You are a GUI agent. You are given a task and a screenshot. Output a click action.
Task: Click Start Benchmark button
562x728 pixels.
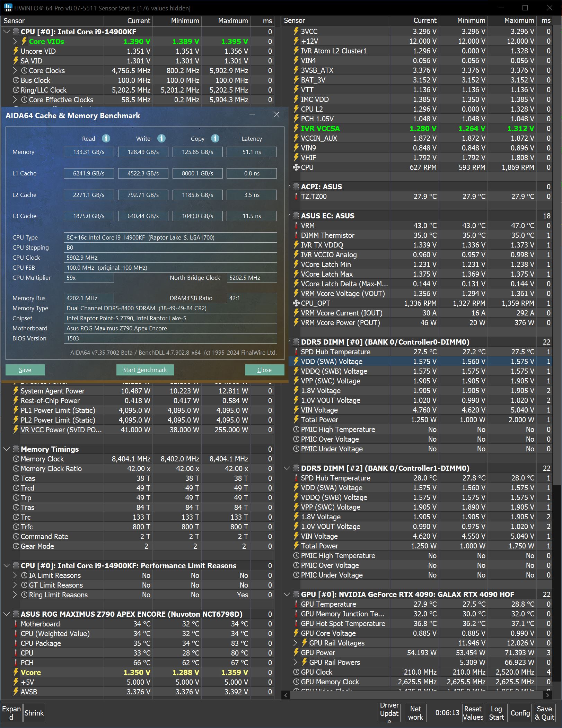pos(145,370)
